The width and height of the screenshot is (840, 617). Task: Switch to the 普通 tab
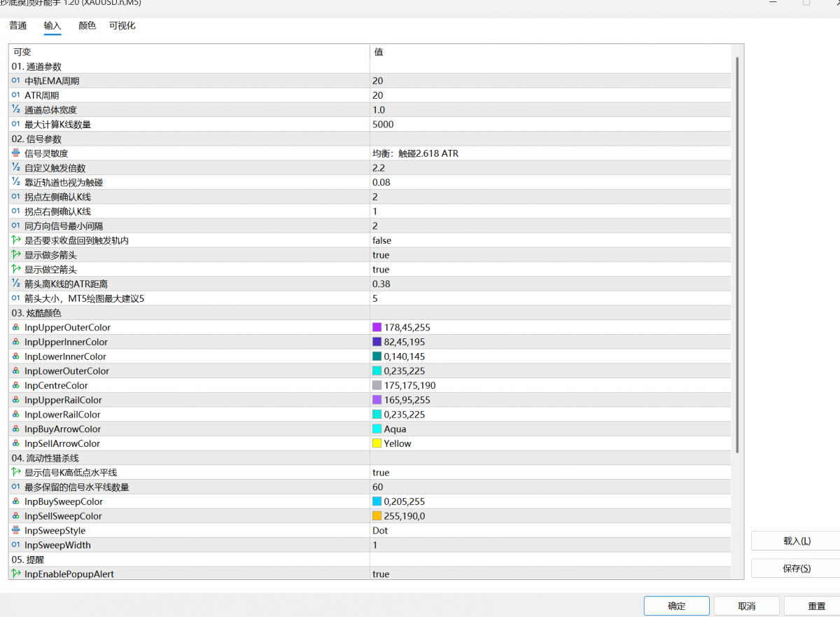18,26
